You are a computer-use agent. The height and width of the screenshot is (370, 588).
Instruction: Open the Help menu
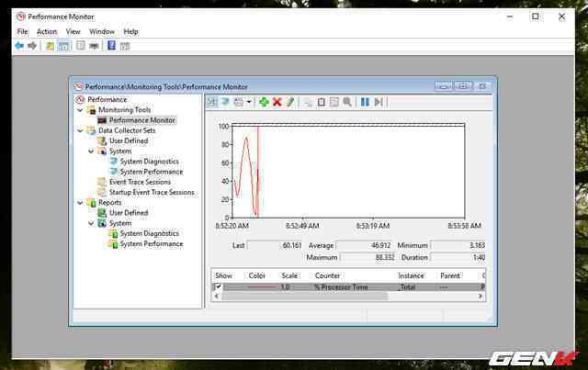point(130,32)
